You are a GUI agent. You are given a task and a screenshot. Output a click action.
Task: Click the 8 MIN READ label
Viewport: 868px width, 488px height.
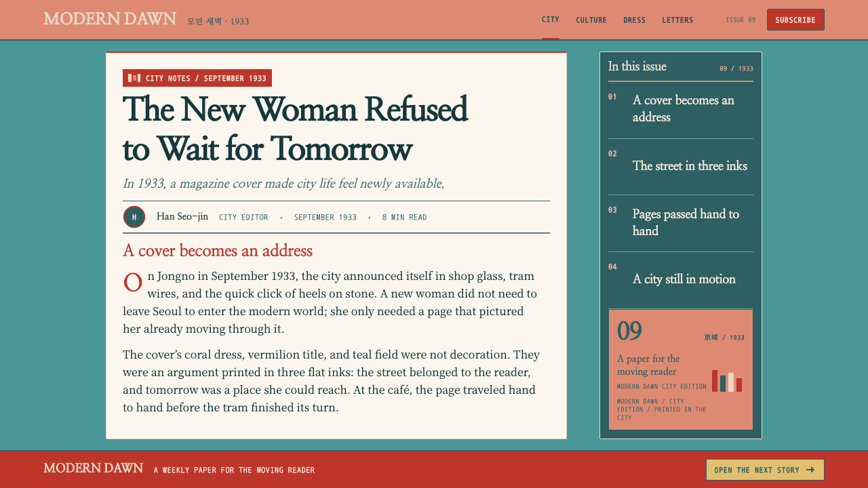tap(405, 218)
